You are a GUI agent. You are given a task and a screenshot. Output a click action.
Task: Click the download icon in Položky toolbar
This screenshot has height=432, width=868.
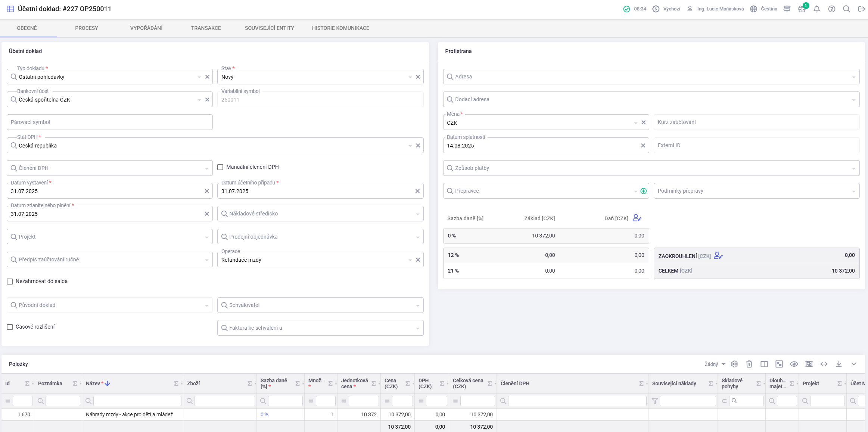pos(839,364)
